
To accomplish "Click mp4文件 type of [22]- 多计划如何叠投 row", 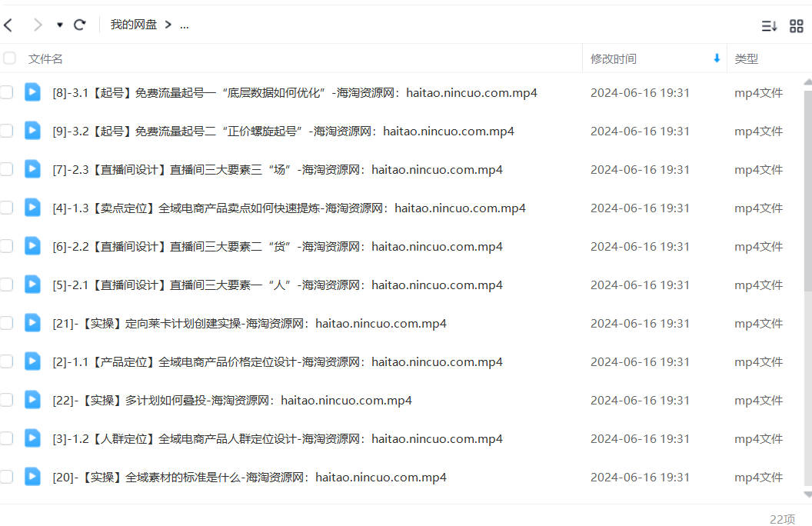I will pos(759,400).
